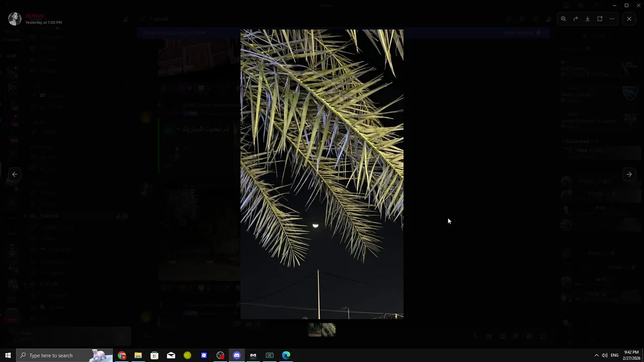Viewport: 644px width, 362px height.
Task: Click the taskbar search box
Action: [64, 355]
